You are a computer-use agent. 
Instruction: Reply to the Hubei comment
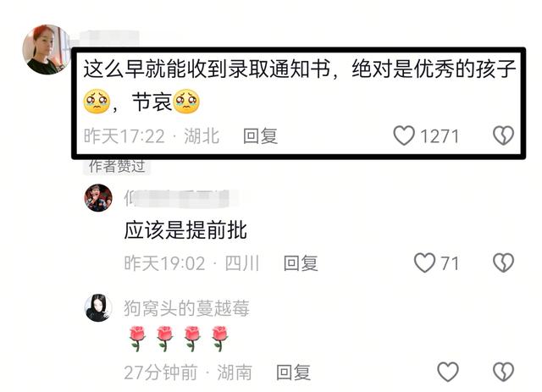tap(260, 135)
